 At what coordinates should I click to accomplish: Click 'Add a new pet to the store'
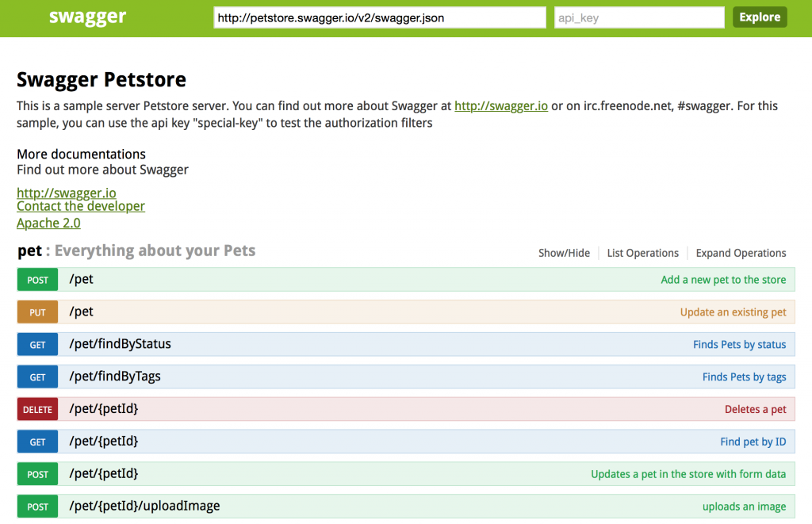[x=723, y=280]
